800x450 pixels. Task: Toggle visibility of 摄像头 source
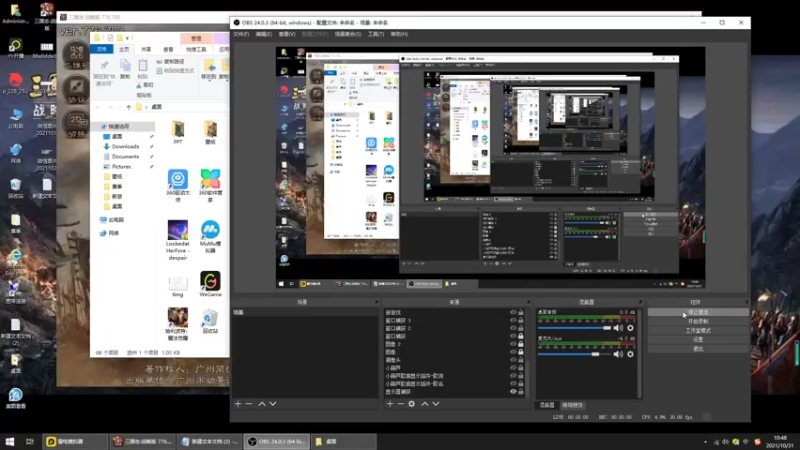[x=513, y=360]
